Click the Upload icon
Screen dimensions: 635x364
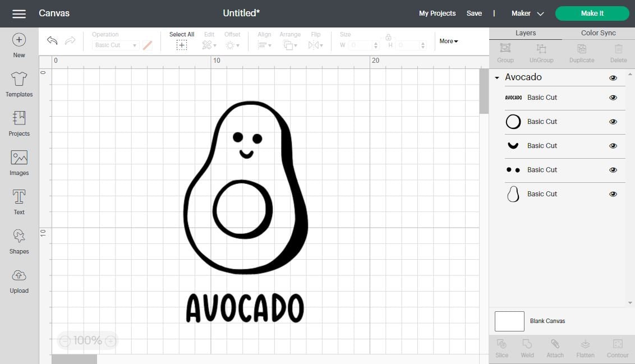click(x=19, y=281)
